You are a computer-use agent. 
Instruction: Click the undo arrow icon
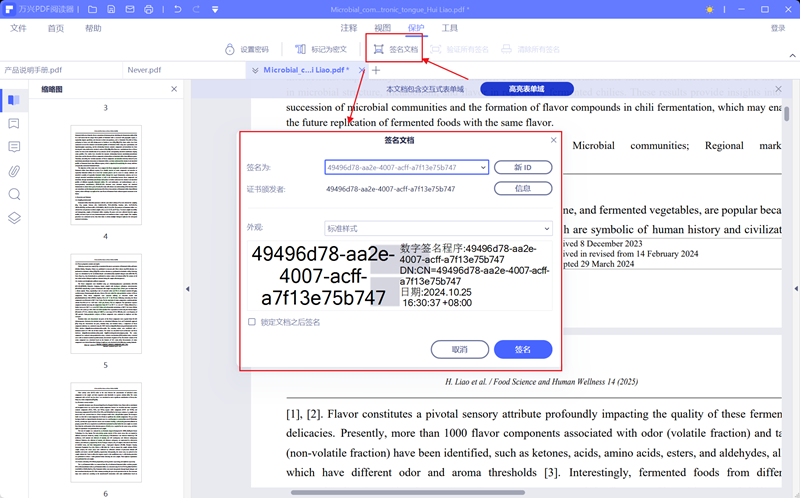177,9
